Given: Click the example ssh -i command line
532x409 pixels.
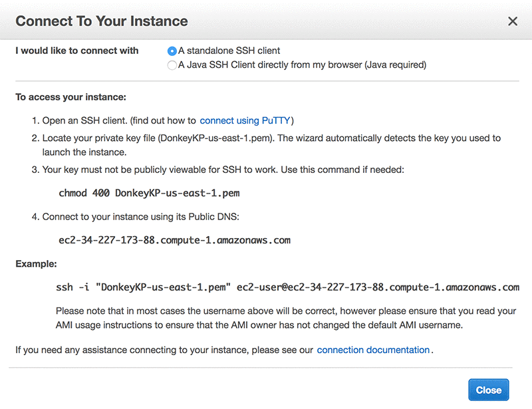Looking at the screenshot, I should (287, 287).
